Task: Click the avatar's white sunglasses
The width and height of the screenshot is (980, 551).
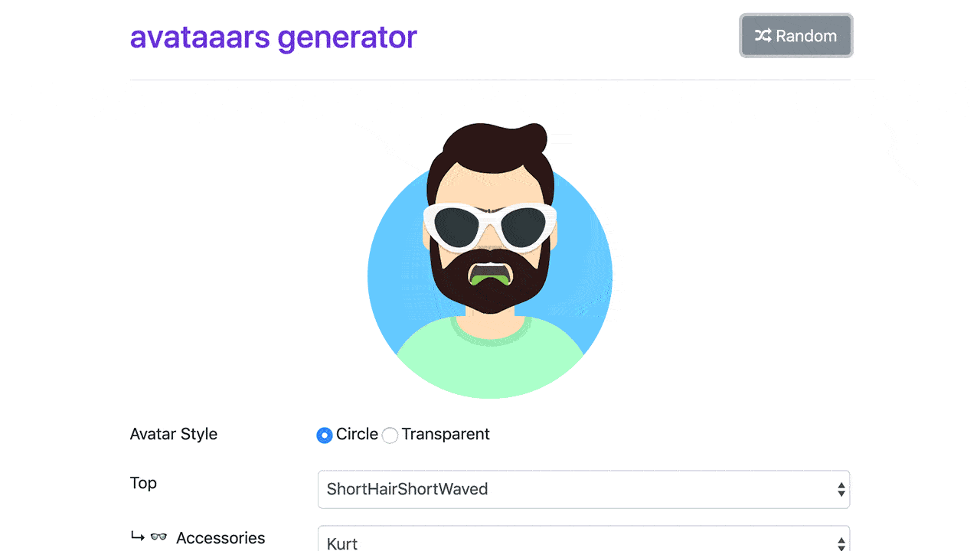Action: click(490, 225)
